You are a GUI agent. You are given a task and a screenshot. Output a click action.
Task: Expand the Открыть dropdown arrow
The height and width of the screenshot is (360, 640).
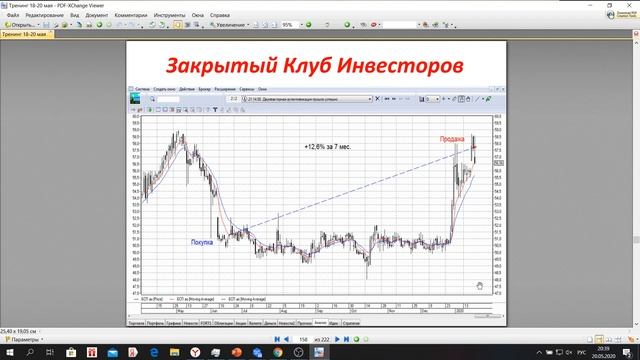(38, 25)
